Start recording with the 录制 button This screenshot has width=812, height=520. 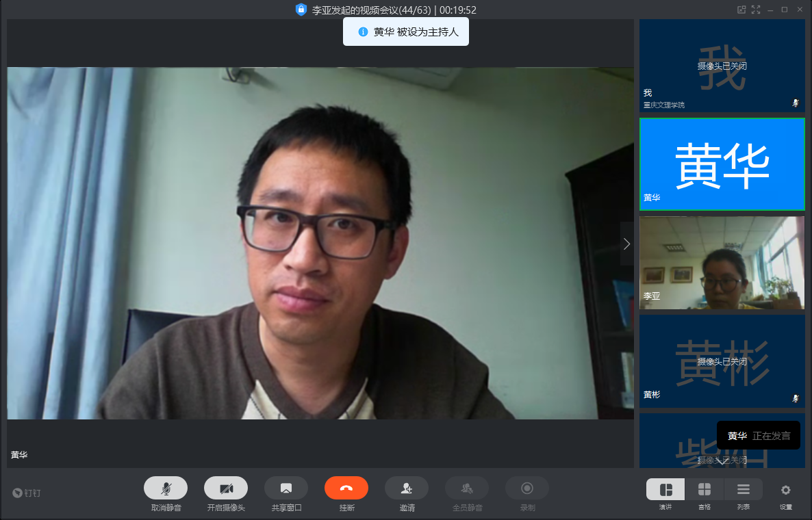coord(527,488)
